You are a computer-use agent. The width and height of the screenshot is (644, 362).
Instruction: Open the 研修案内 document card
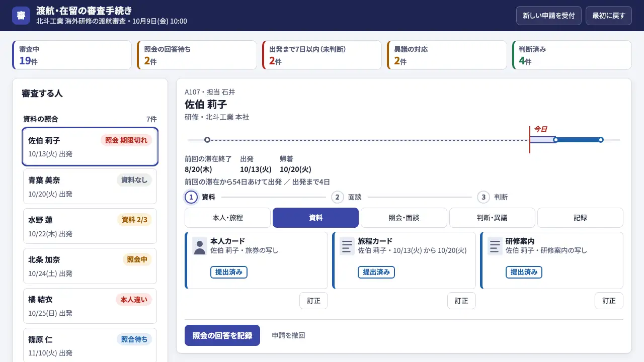point(551,260)
